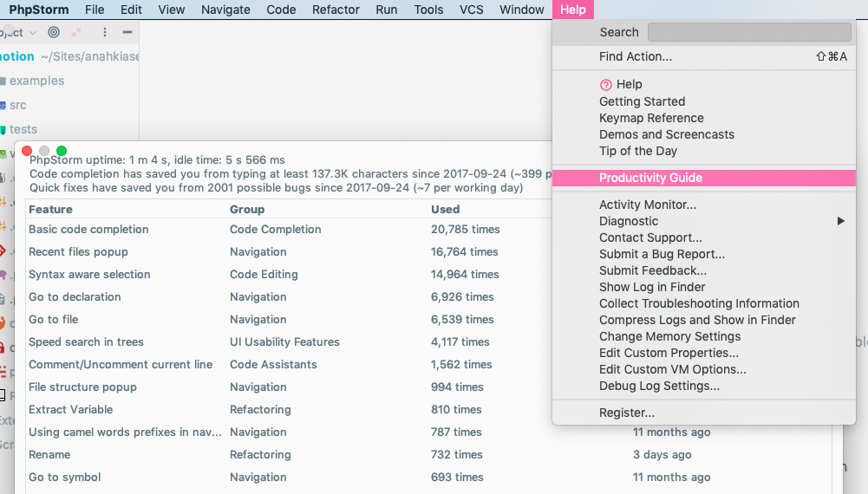Open the Tools menu

tap(428, 10)
